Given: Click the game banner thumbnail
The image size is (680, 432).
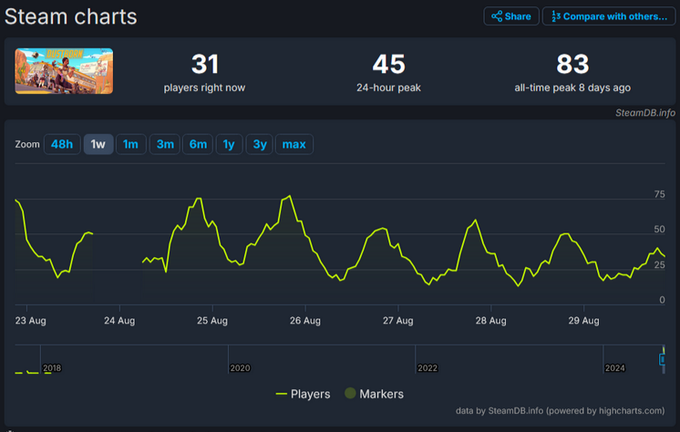Looking at the screenshot, I should [x=64, y=71].
